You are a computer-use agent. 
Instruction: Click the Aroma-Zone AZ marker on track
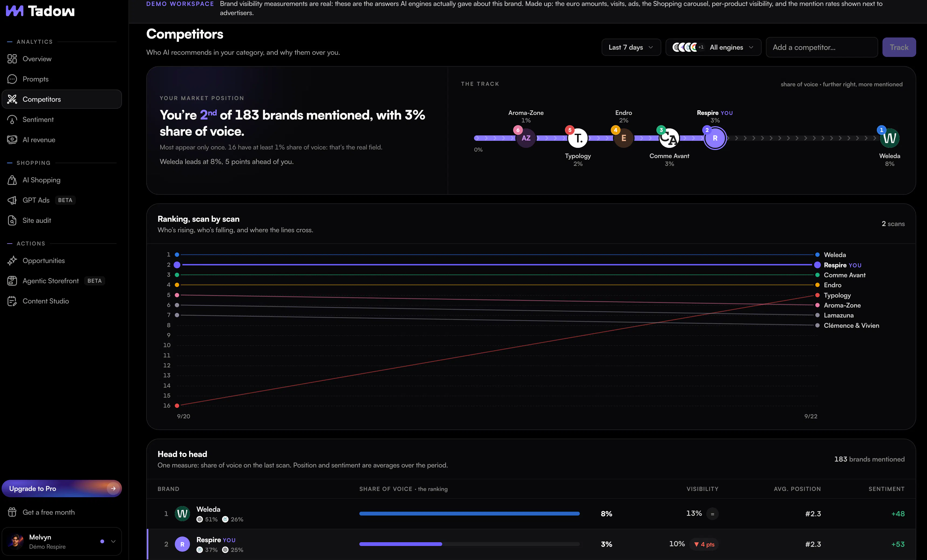tap(526, 138)
